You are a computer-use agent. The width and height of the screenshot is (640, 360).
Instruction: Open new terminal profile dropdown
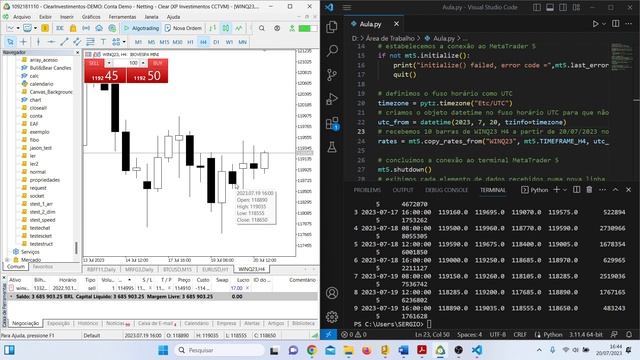[565, 190]
